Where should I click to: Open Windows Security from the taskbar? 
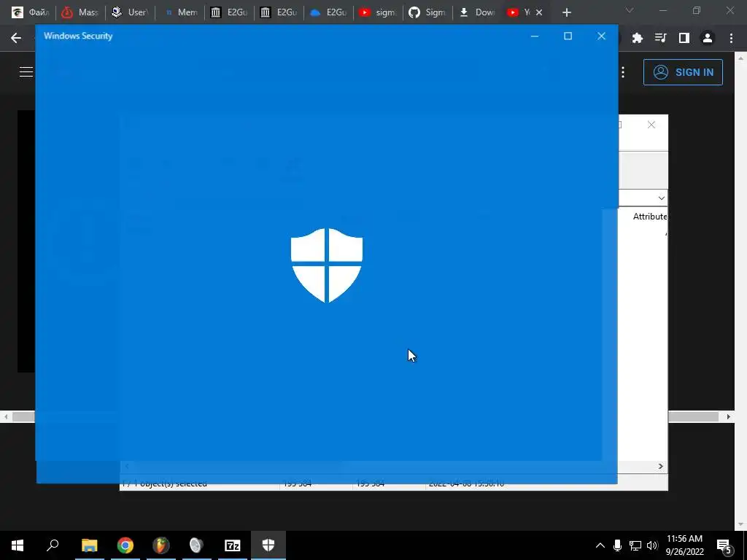[268, 545]
